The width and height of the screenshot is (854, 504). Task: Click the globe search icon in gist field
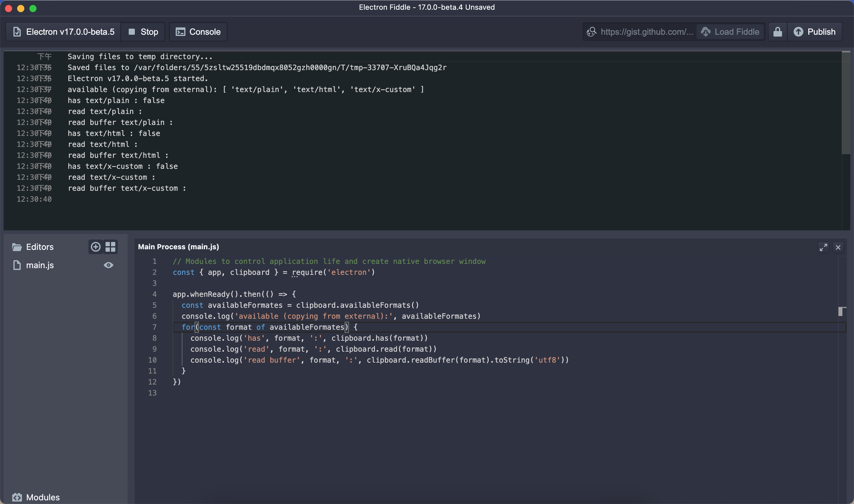point(591,32)
